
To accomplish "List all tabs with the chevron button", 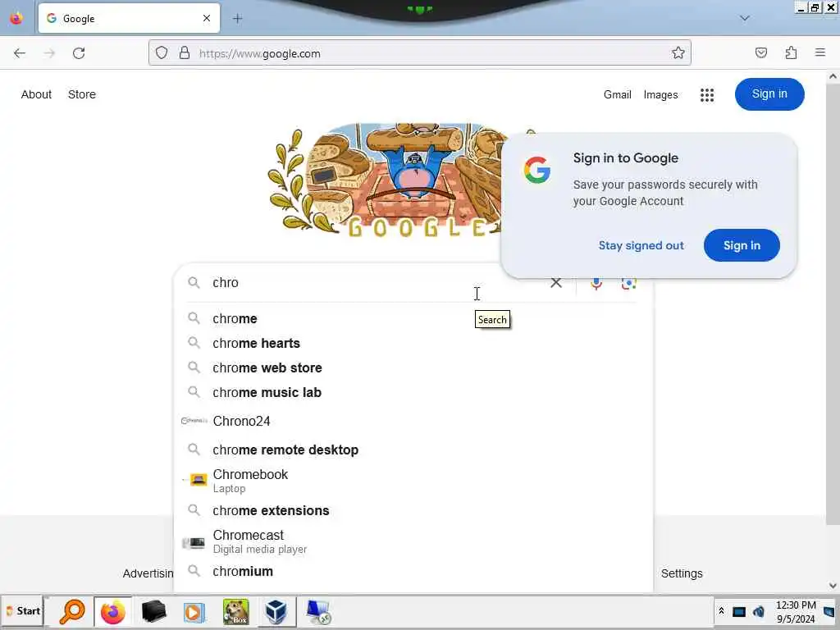I will (744, 18).
